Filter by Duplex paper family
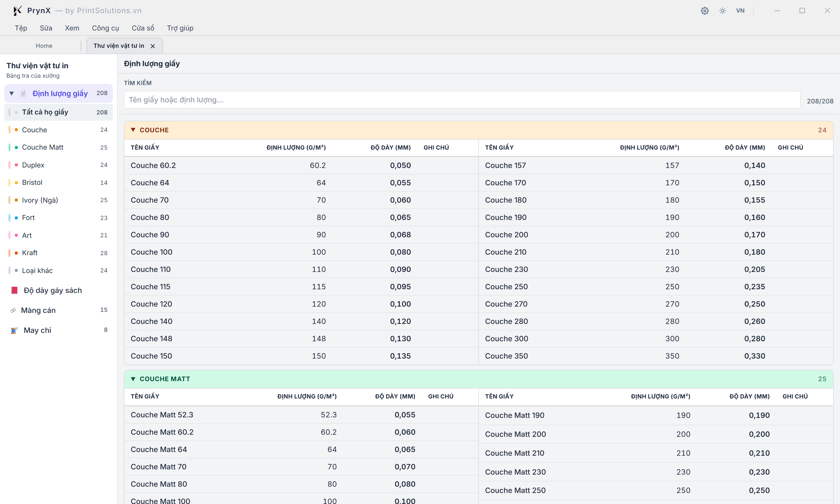 click(58, 165)
